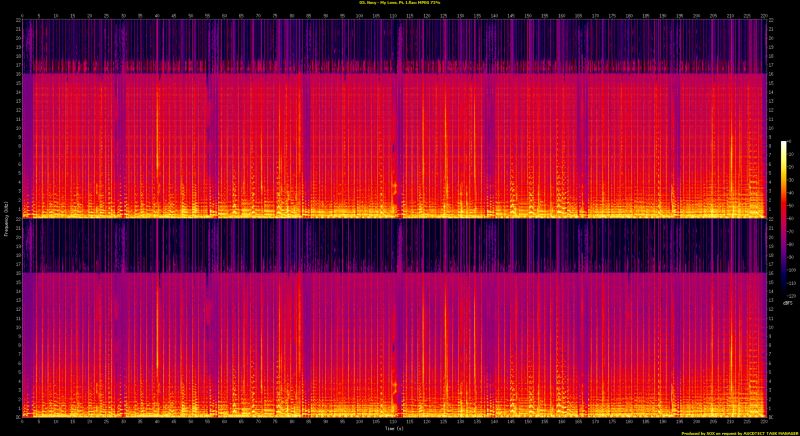Click the 220 tick on the top time axis
Image resolution: width=800 pixels, height=436 pixels.
pyautogui.click(x=764, y=15)
